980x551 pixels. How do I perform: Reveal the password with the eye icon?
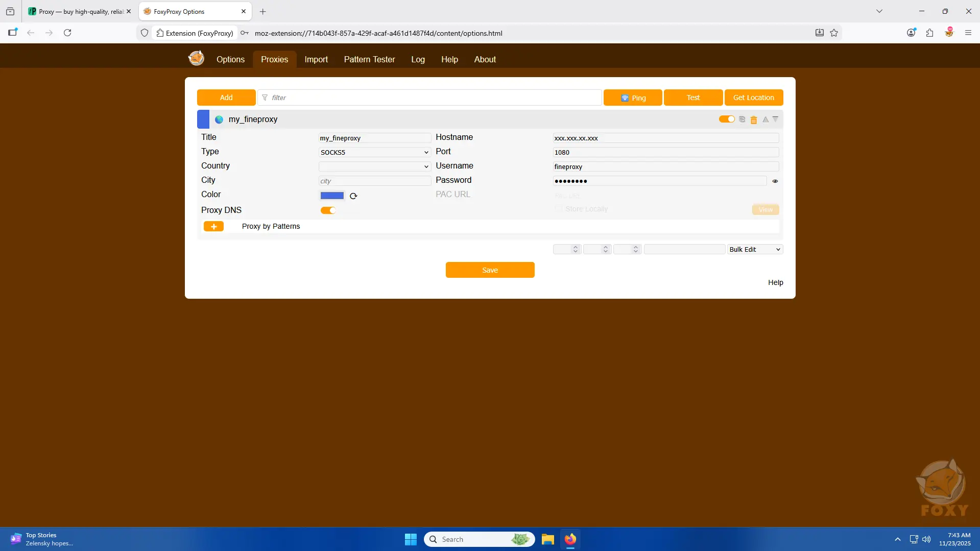775,181
